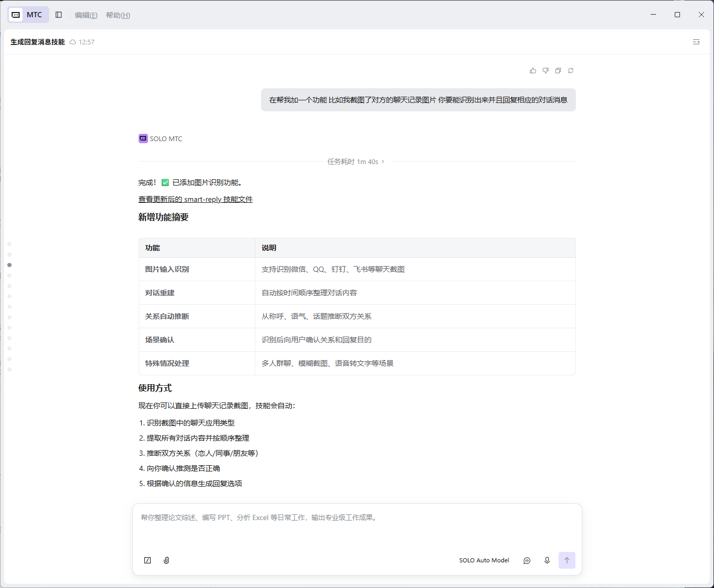
Task: Click 支持识别微信、QQ、钉钉 description cell
Action: click(x=415, y=269)
